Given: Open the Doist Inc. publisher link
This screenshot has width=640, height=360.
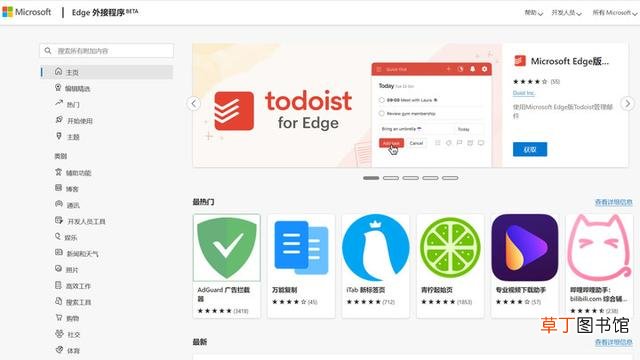Looking at the screenshot, I should click(524, 93).
